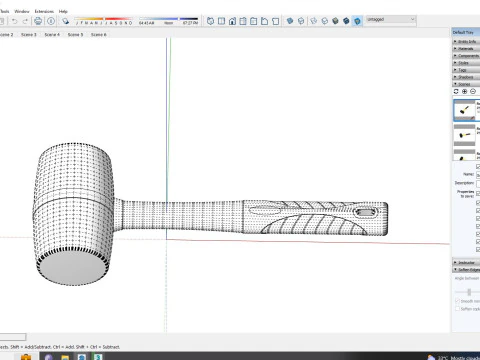Viewport: 480px width, 360px height.
Task: Open the Window menu
Action: [22, 11]
